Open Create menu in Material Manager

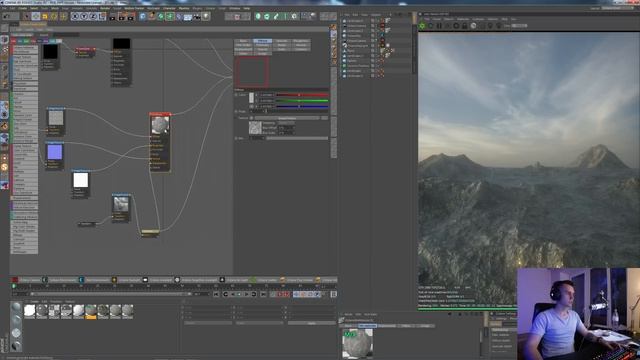(x=35, y=302)
